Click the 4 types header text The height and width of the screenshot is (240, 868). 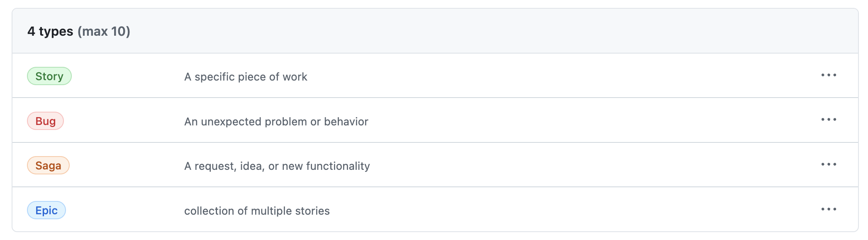click(50, 31)
